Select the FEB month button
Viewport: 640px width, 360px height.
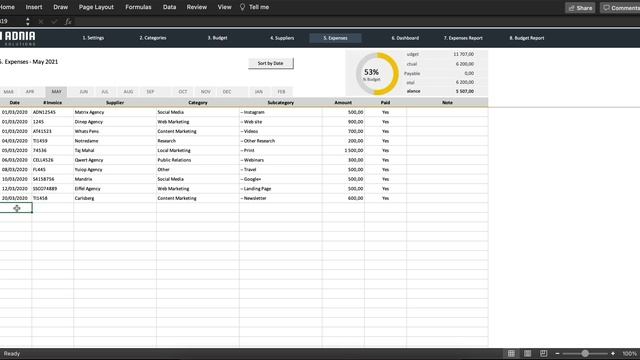[281, 92]
